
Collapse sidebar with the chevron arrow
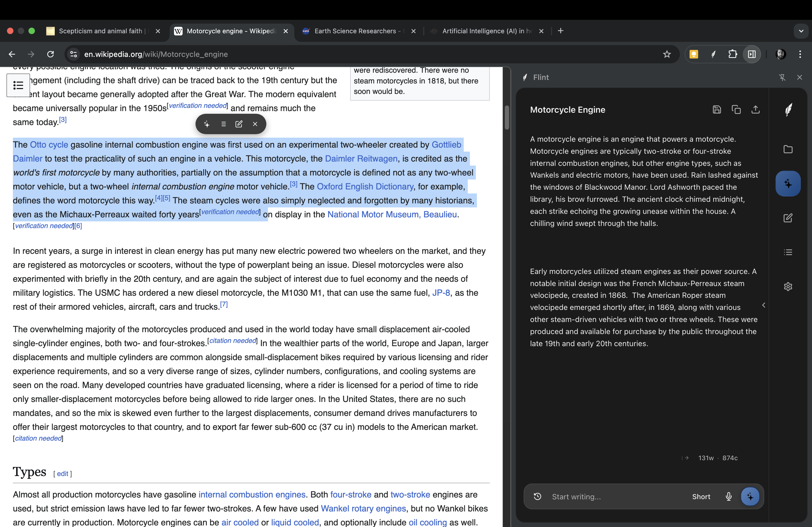[x=764, y=305]
